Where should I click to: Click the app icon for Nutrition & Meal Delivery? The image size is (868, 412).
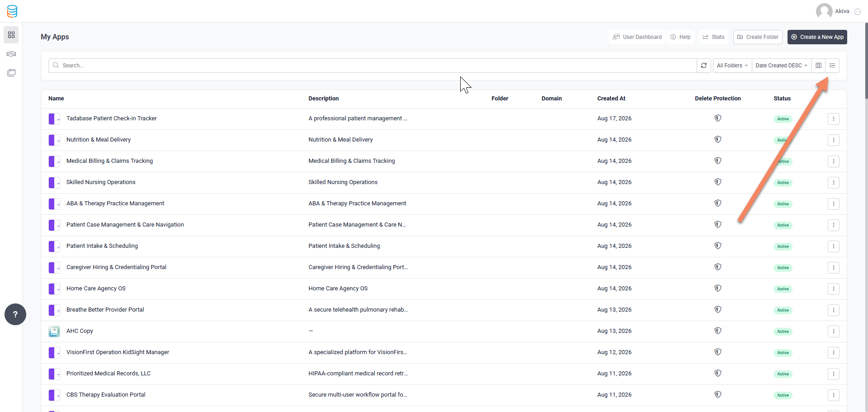click(x=54, y=140)
